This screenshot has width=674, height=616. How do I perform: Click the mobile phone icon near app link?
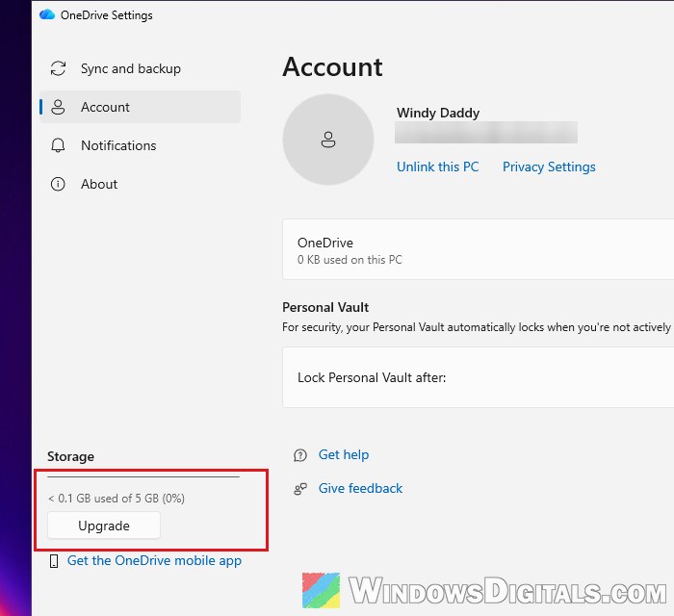coord(54,561)
